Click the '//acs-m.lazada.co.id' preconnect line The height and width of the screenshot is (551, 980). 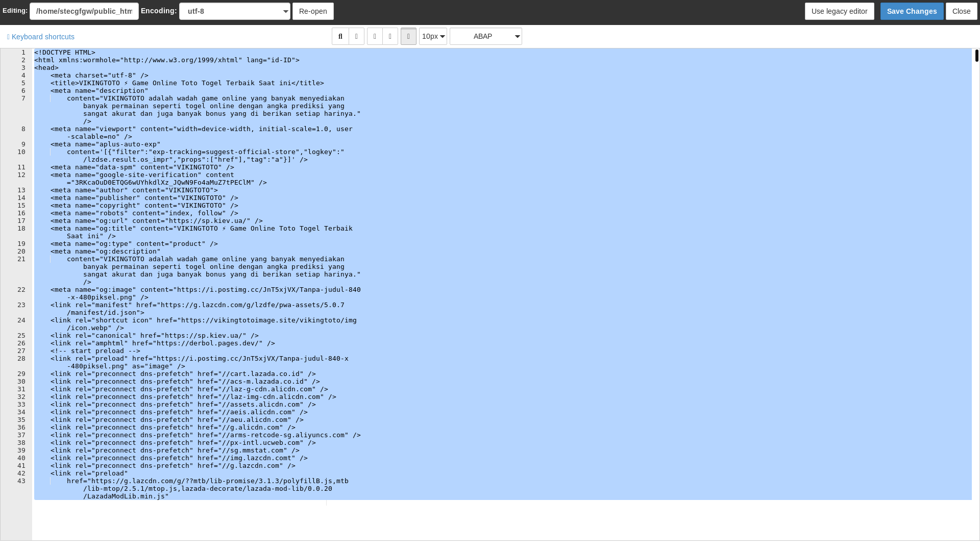185,382
